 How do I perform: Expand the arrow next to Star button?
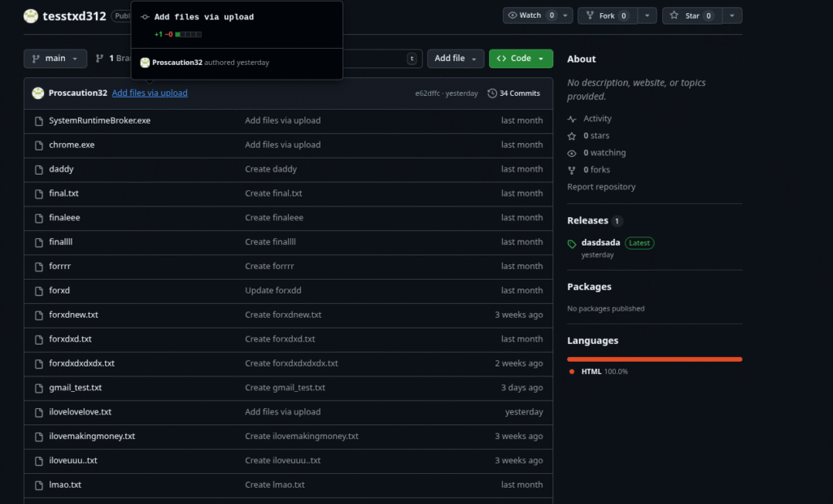pyautogui.click(x=732, y=15)
